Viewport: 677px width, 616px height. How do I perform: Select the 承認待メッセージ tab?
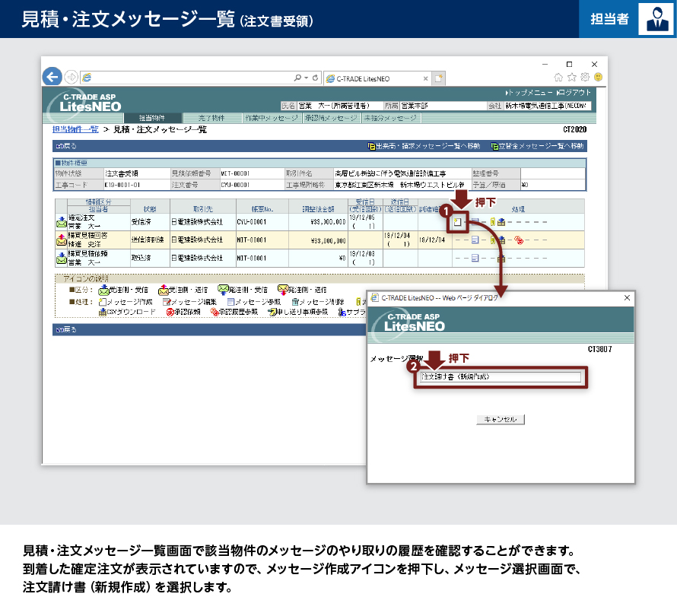tap(330, 119)
